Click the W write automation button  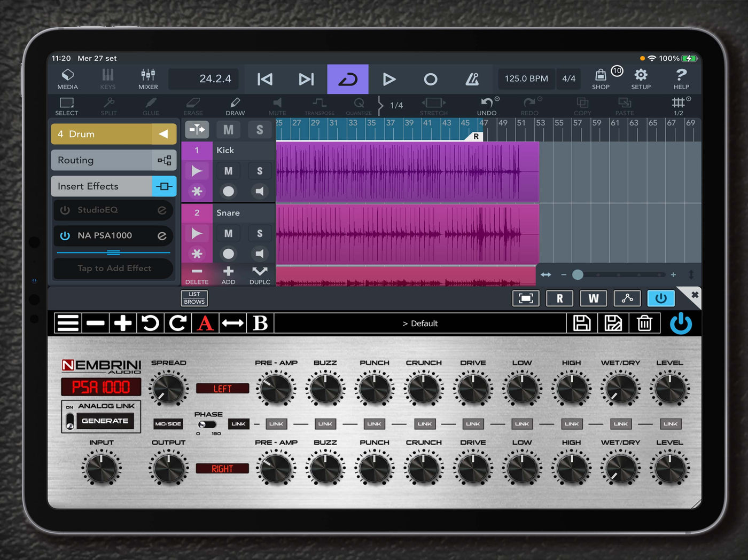[x=594, y=298]
